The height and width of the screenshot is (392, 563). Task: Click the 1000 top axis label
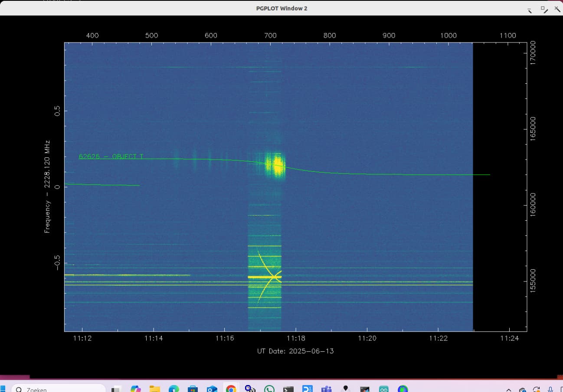[448, 36]
